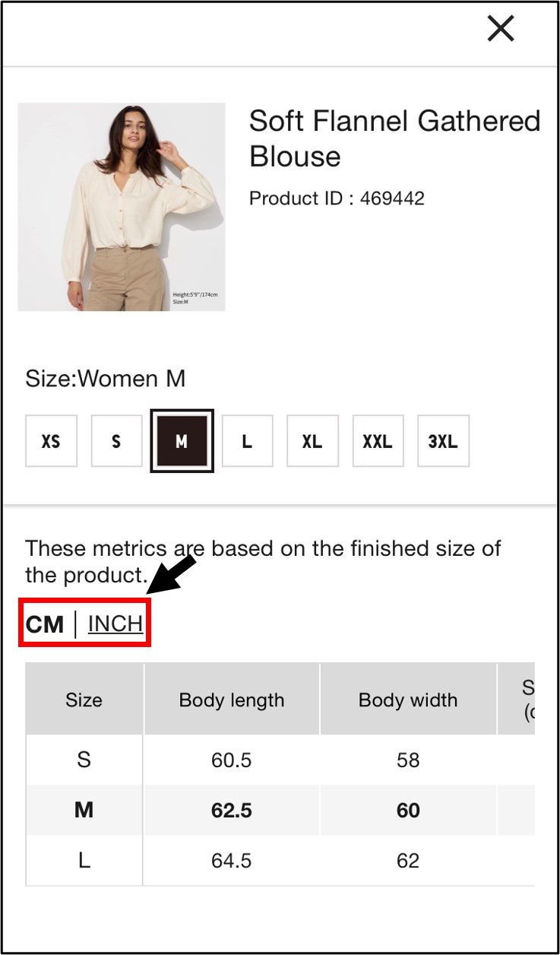This screenshot has height=955, width=560.
Task: Select size S button
Action: [x=116, y=441]
